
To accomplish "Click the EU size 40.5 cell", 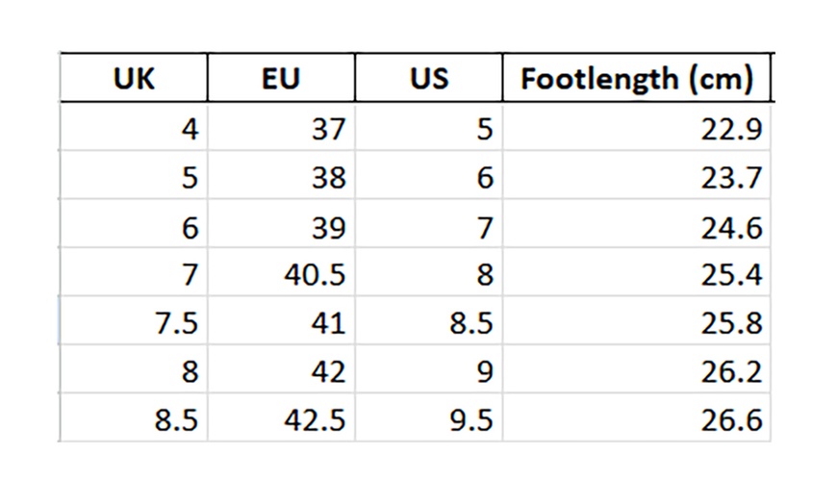I will coord(281,275).
